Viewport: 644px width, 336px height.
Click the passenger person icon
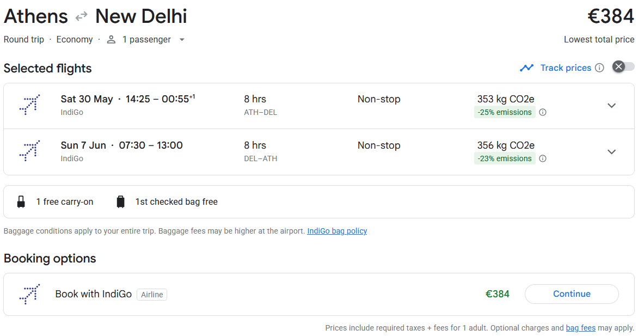click(112, 40)
